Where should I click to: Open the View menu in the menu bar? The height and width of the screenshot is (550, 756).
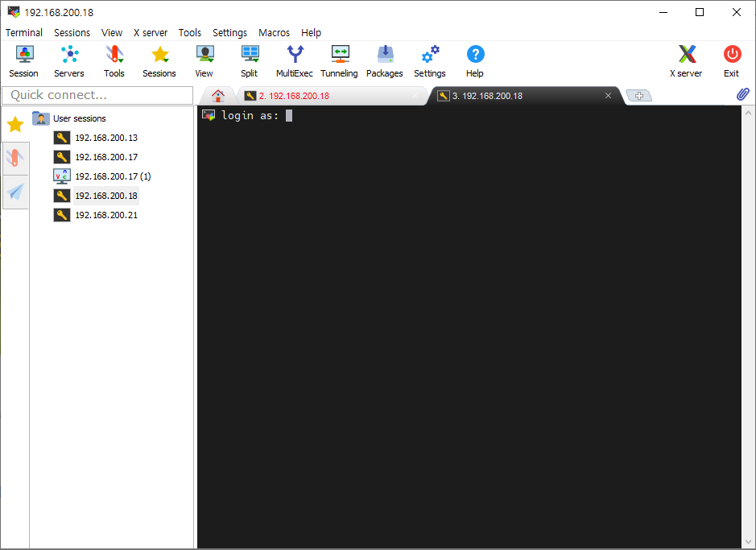pos(112,33)
